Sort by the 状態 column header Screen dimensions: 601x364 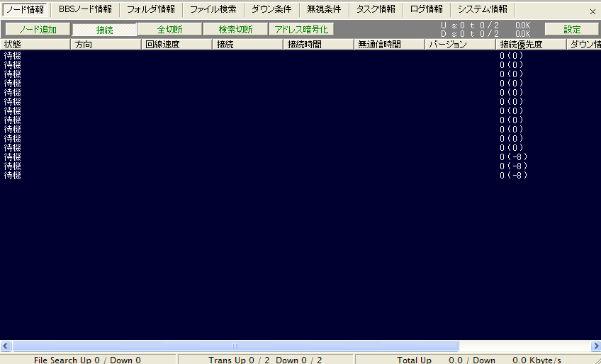35,45
